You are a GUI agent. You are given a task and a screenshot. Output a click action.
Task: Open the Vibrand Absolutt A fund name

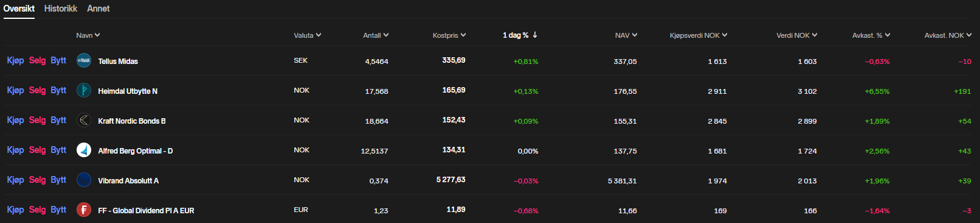tap(128, 181)
